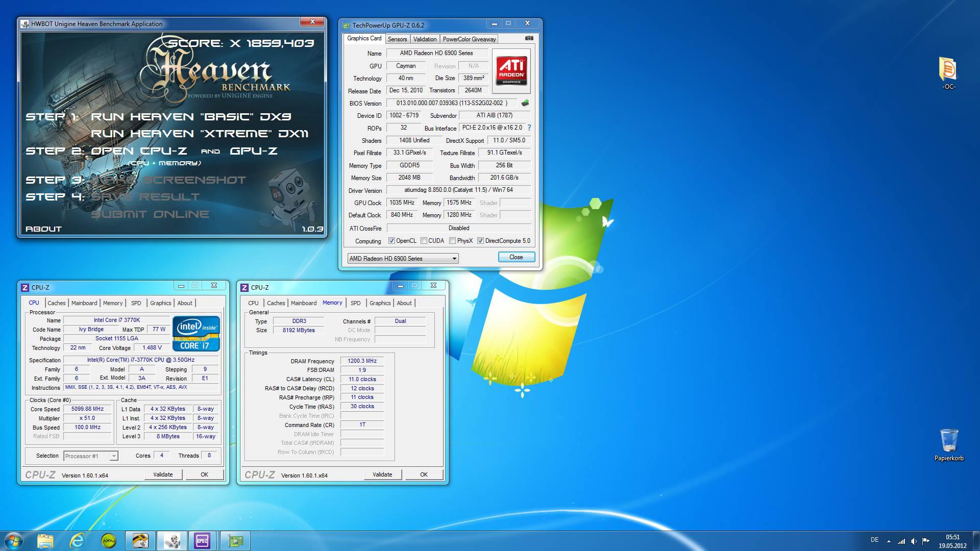Viewport: 980px width, 551px height.
Task: Click the HWBOT Heaven window title icon
Action: coord(24,24)
